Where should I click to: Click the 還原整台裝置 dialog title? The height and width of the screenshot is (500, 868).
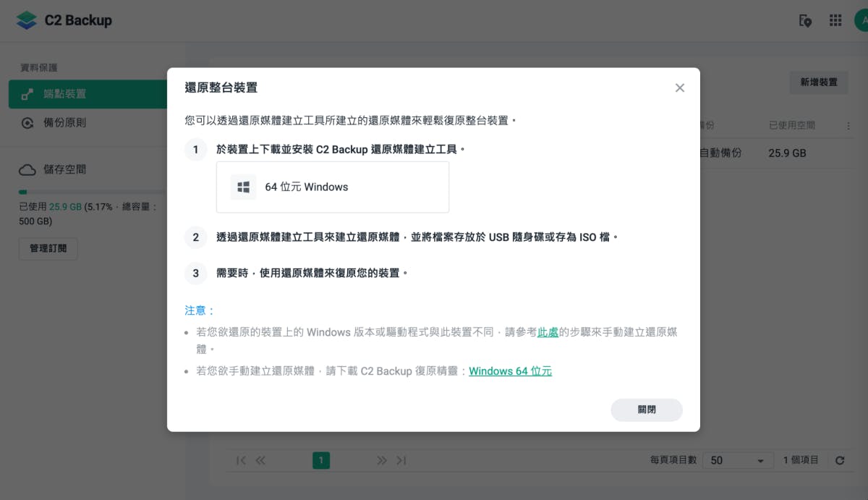pos(221,88)
